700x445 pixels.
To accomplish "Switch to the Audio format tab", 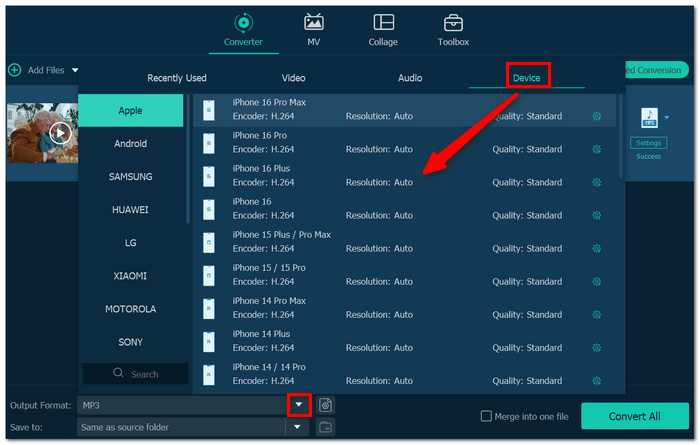I will pyautogui.click(x=410, y=78).
